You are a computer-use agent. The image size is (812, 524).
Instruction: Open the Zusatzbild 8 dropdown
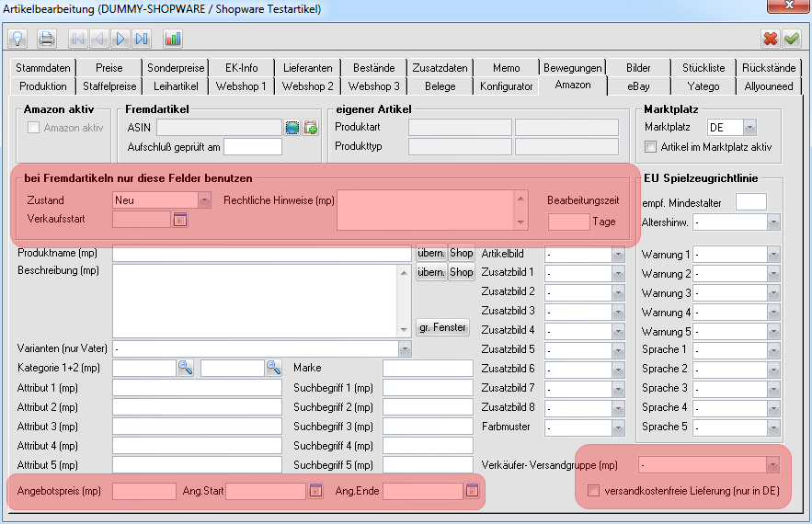pyautogui.click(x=618, y=408)
